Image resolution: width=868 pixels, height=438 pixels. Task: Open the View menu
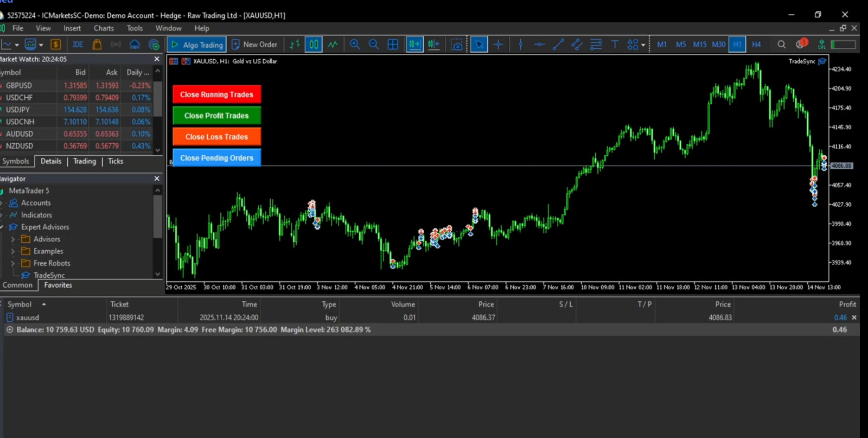pyautogui.click(x=43, y=28)
